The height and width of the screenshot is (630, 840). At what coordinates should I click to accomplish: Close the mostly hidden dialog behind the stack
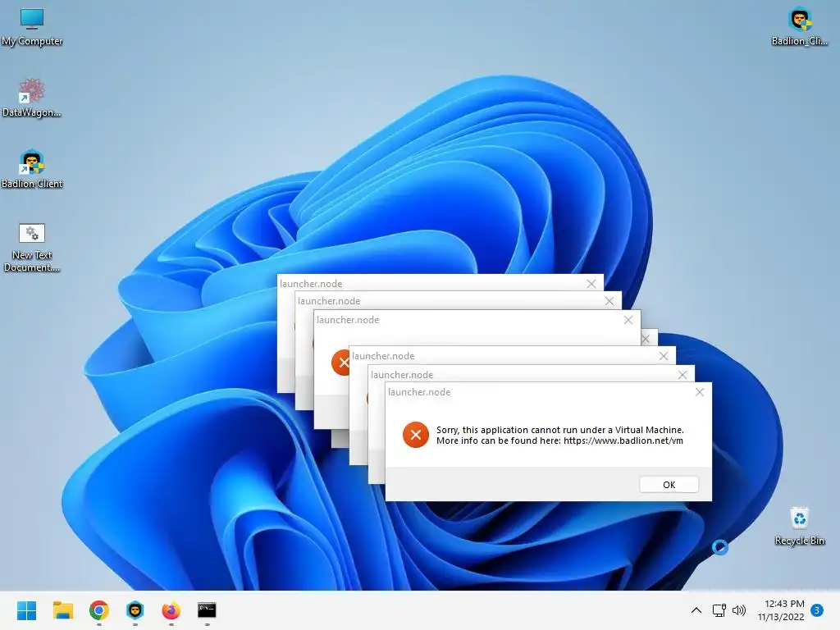tap(646, 339)
